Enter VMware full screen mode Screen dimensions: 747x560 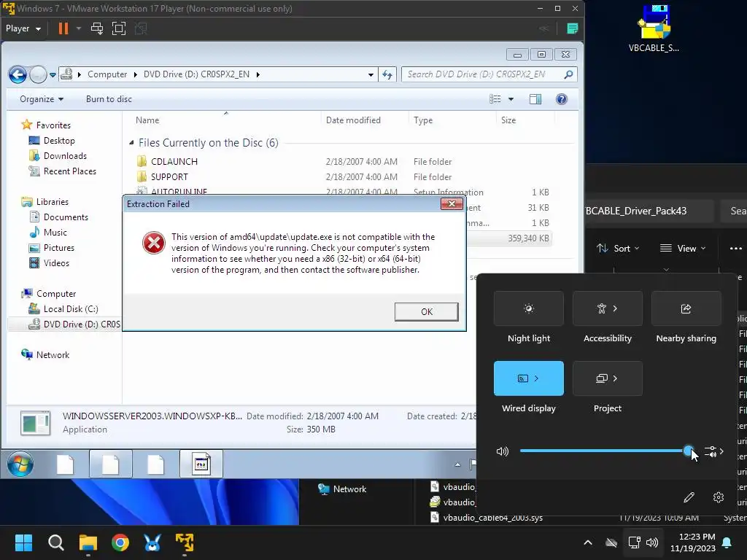[x=119, y=28]
